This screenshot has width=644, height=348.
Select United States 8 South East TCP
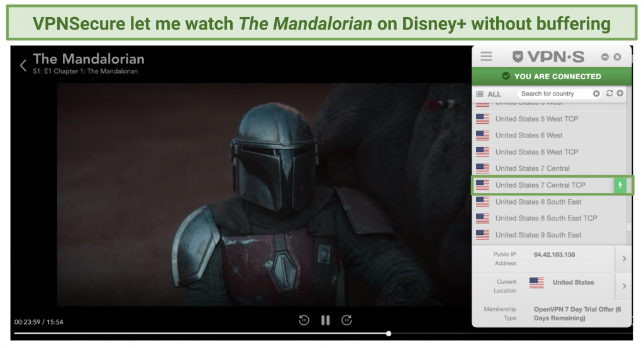(550, 219)
